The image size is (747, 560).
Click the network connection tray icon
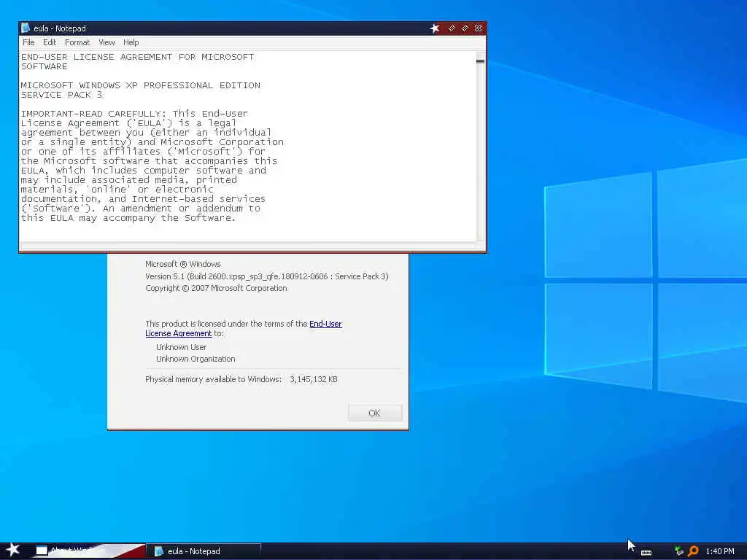click(679, 551)
